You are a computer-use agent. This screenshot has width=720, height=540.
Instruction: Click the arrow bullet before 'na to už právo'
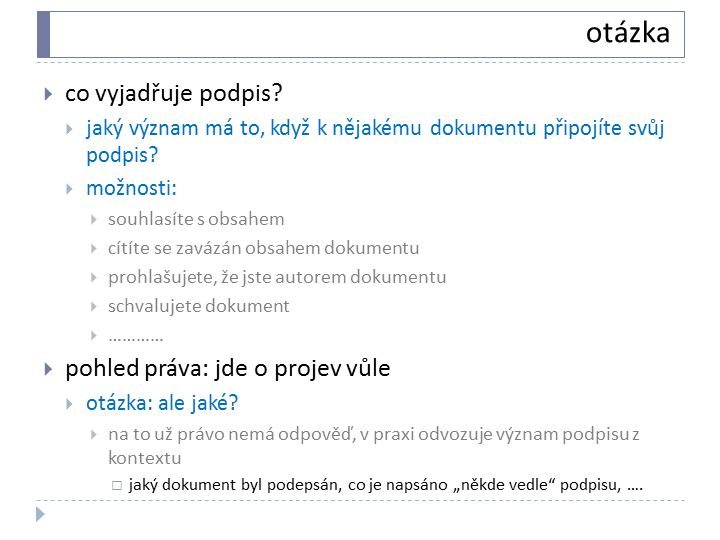click(x=94, y=434)
